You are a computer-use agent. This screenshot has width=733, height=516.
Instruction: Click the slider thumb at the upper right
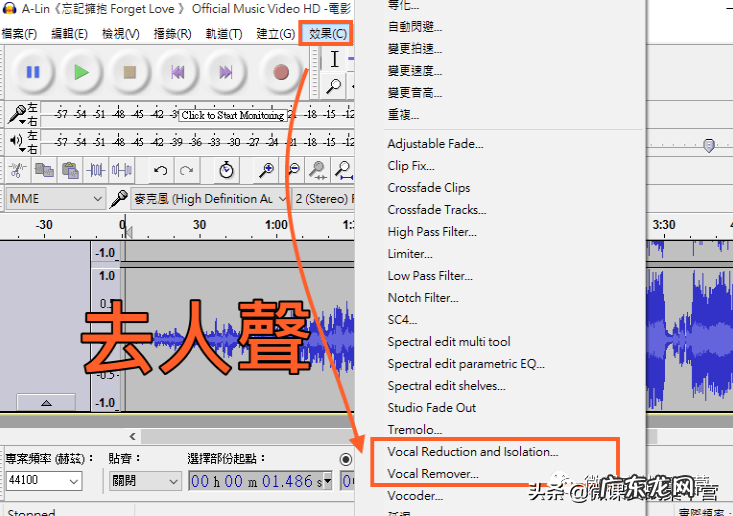(x=709, y=145)
